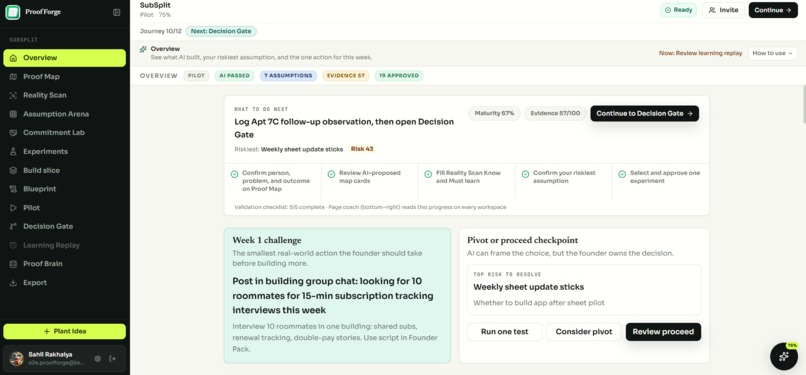Click the Assumption Arena icon
Screen dimensions: 806x375
[x=13, y=114]
